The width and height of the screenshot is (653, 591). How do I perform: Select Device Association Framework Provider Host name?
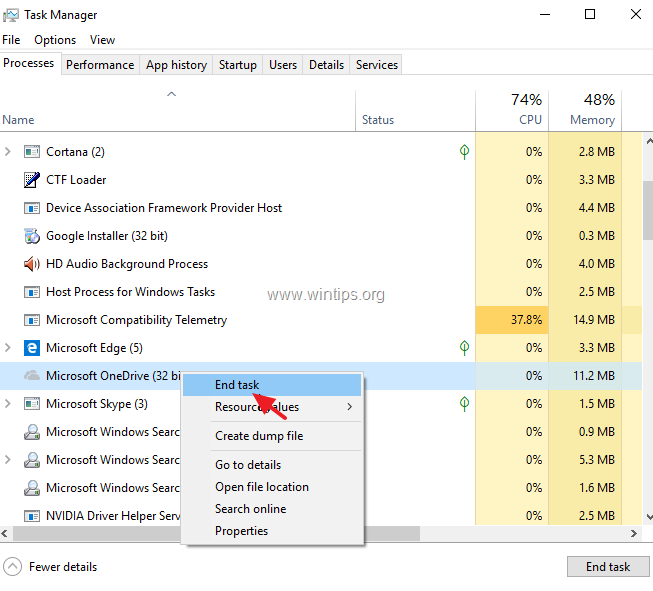tap(164, 208)
